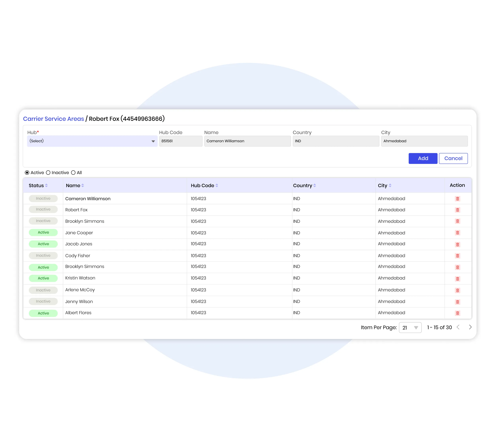The image size is (495, 448).
Task: Sort table by Hub Code column
Action: (216, 186)
